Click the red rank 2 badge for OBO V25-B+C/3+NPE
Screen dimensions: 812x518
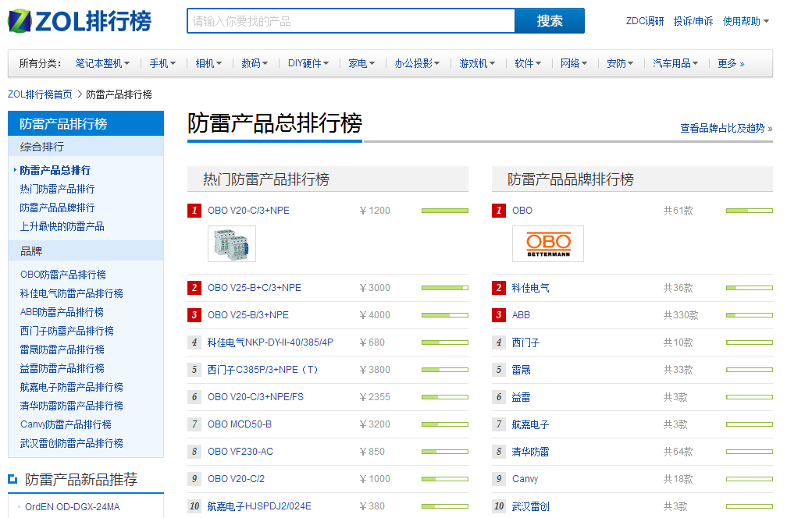(x=194, y=288)
